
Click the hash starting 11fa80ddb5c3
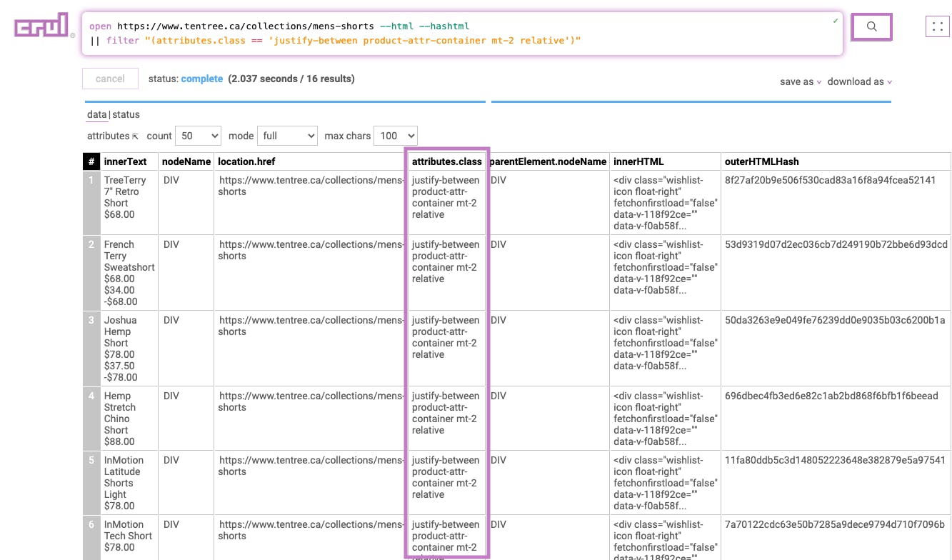pyautogui.click(x=834, y=460)
